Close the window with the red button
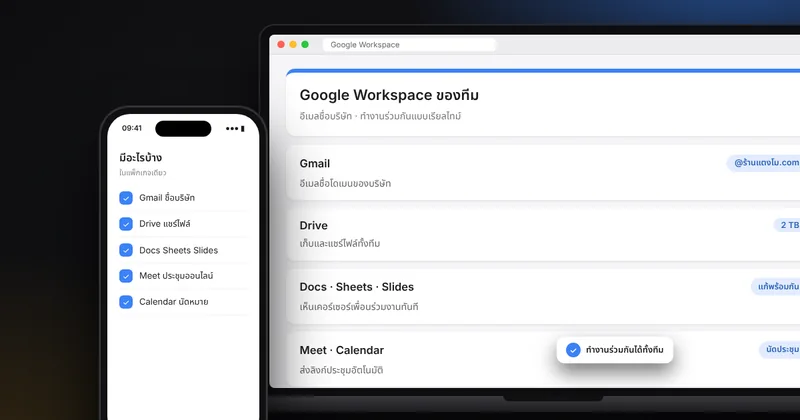Image resolution: width=800 pixels, height=420 pixels. (281, 44)
